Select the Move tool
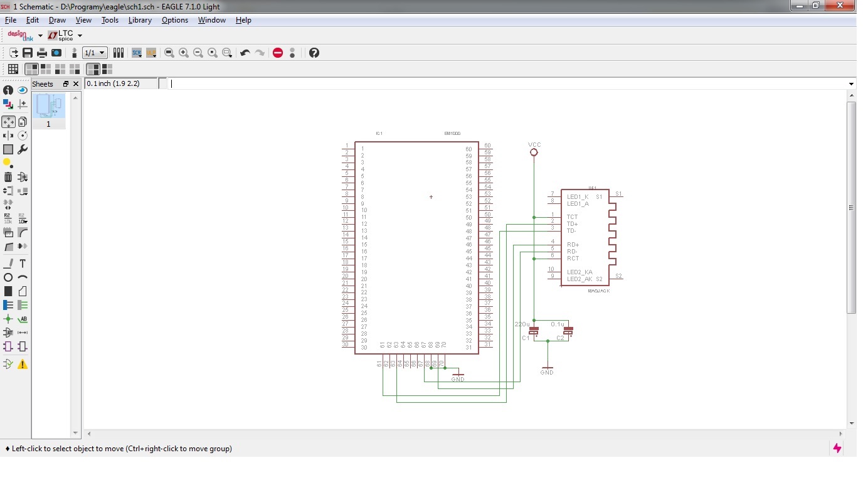Screen dimensions: 868x497 (8, 122)
